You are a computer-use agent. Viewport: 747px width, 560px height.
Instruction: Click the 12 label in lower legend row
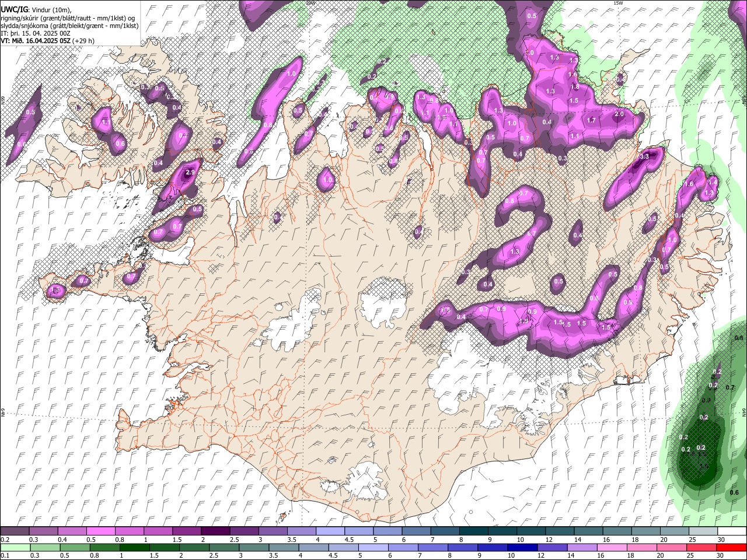[x=541, y=556]
